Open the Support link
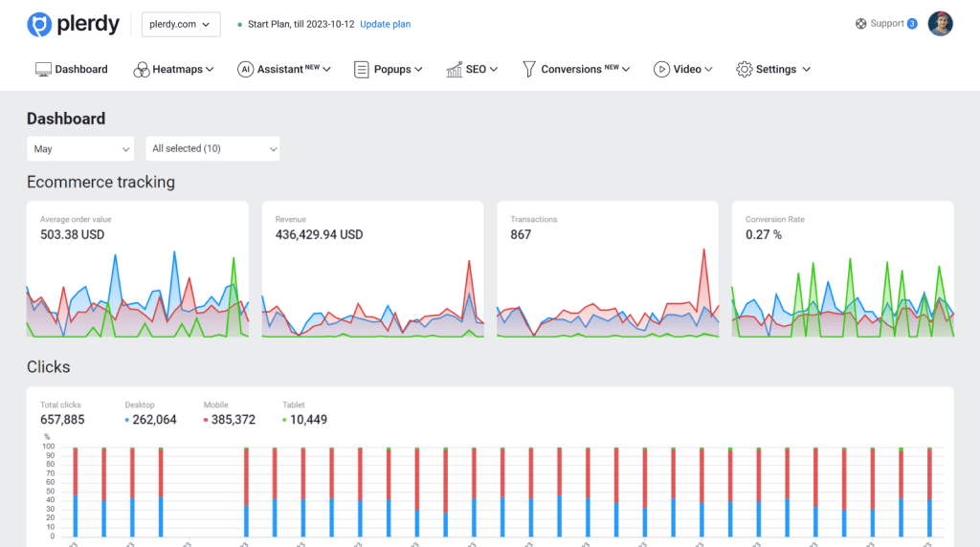 (x=886, y=24)
